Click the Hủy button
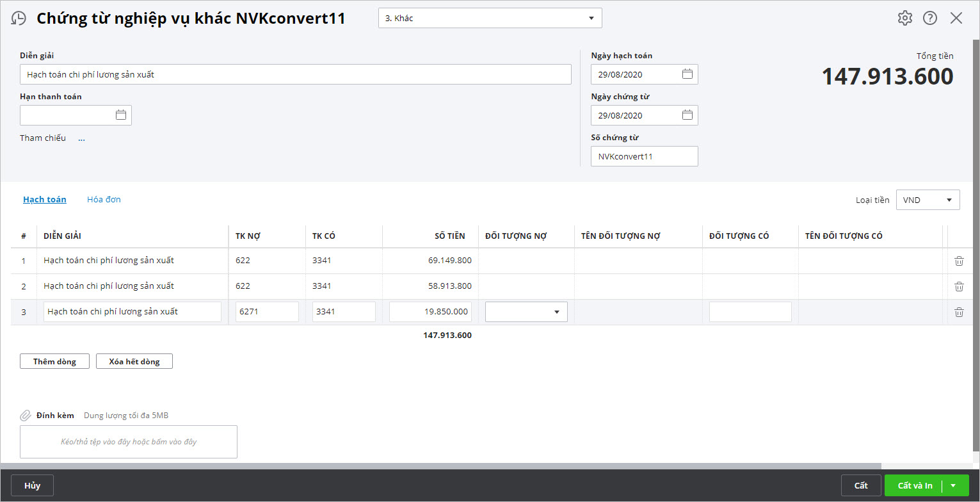Viewport: 980px width, 502px height. 32,485
